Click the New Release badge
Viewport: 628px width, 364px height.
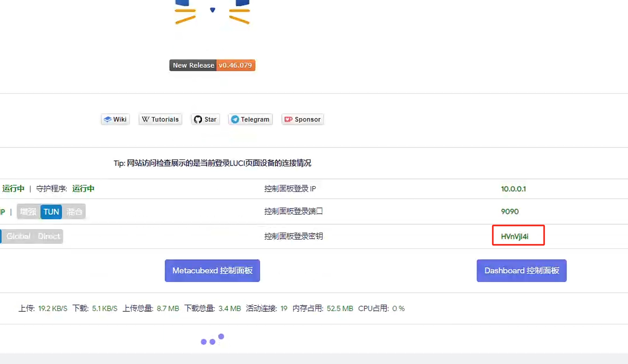pyautogui.click(x=193, y=65)
